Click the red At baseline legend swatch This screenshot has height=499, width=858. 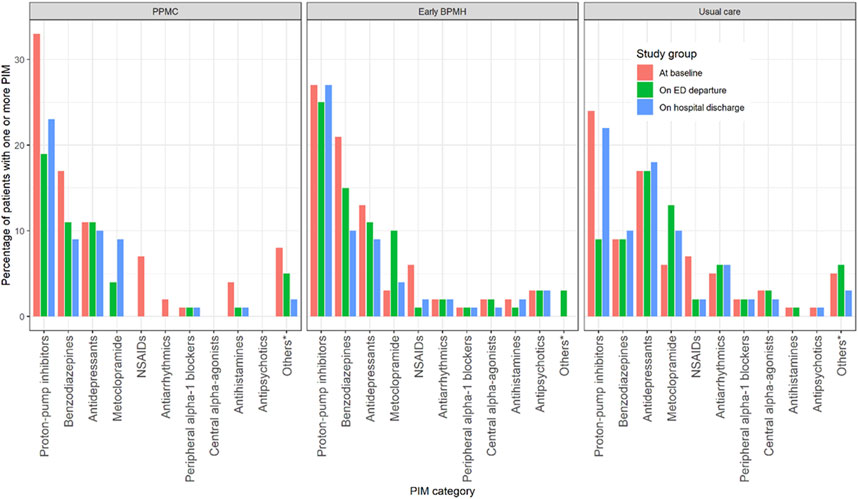pyautogui.click(x=645, y=73)
